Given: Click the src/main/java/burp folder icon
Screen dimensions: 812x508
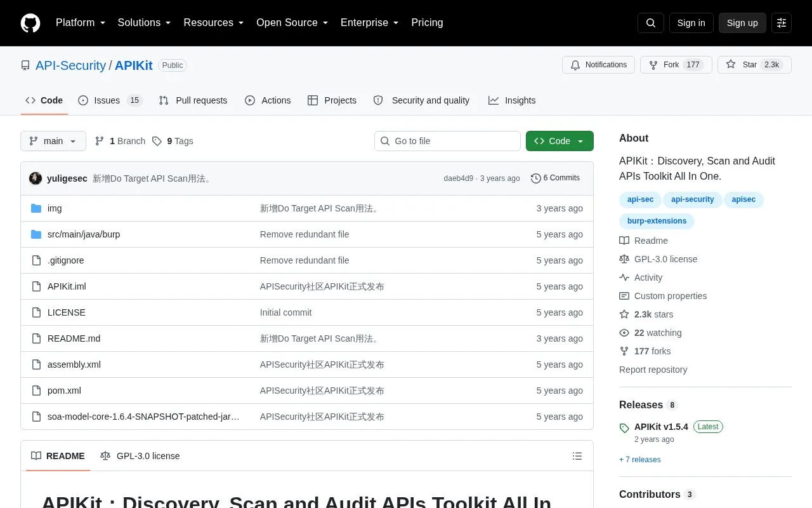Looking at the screenshot, I should click(x=36, y=234).
